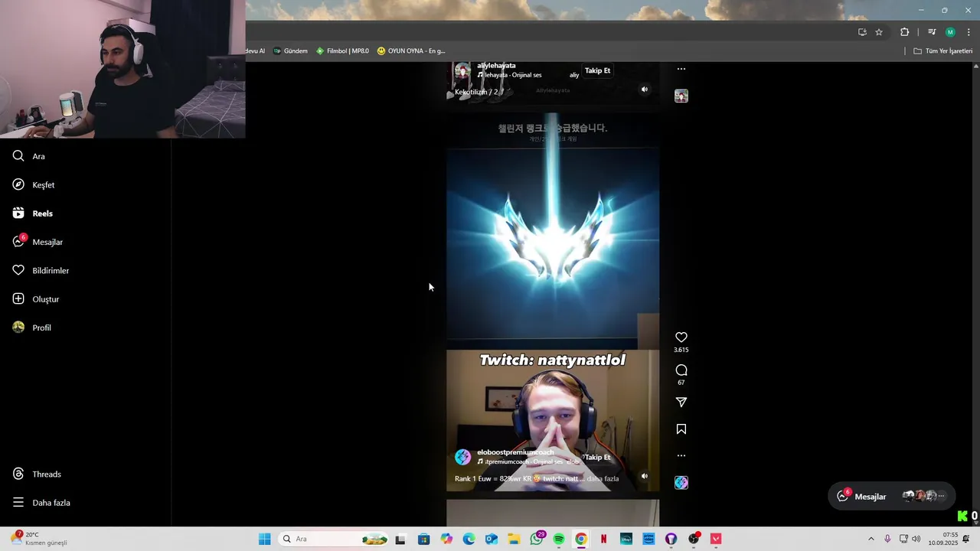This screenshot has width=980, height=551.
Task: Open aliylehayata profile name
Action: (x=496, y=66)
